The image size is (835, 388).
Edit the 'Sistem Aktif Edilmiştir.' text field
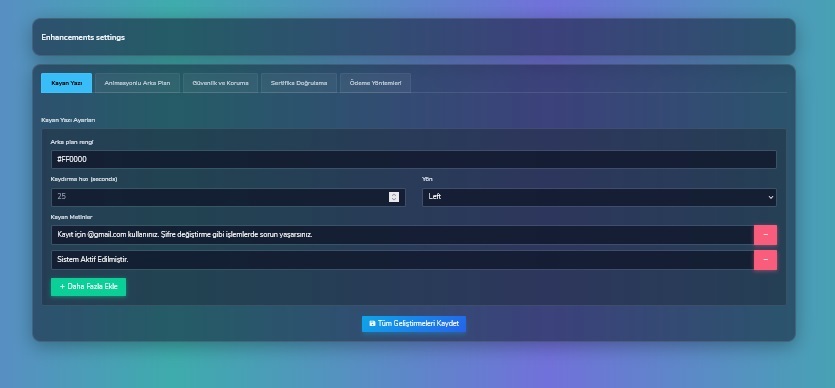403,260
